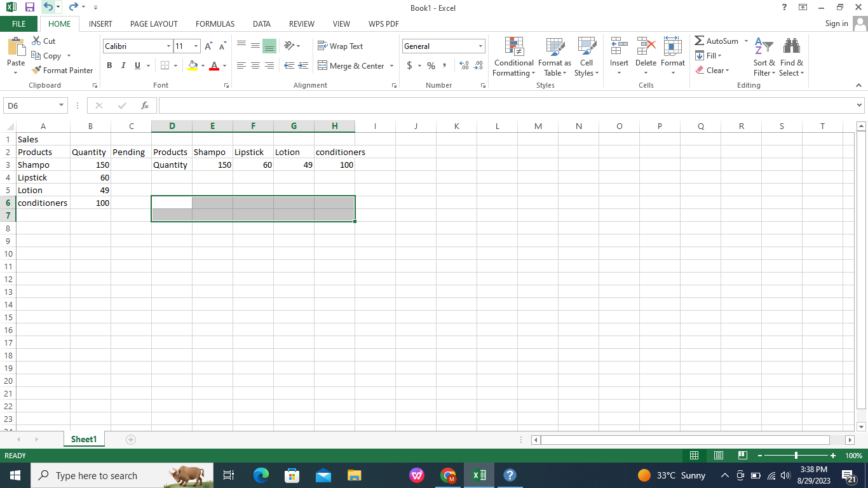Image resolution: width=868 pixels, height=488 pixels.
Task: Apply bold formatting
Action: [x=109, y=65]
